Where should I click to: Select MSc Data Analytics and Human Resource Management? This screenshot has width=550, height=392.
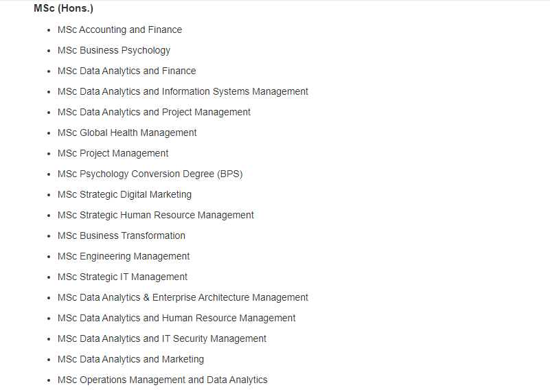pos(176,319)
